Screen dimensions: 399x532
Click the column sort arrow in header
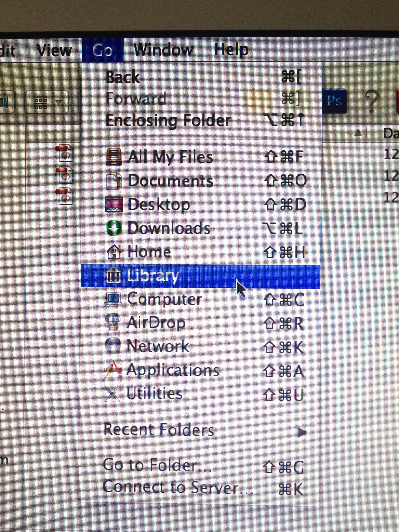[358, 133]
